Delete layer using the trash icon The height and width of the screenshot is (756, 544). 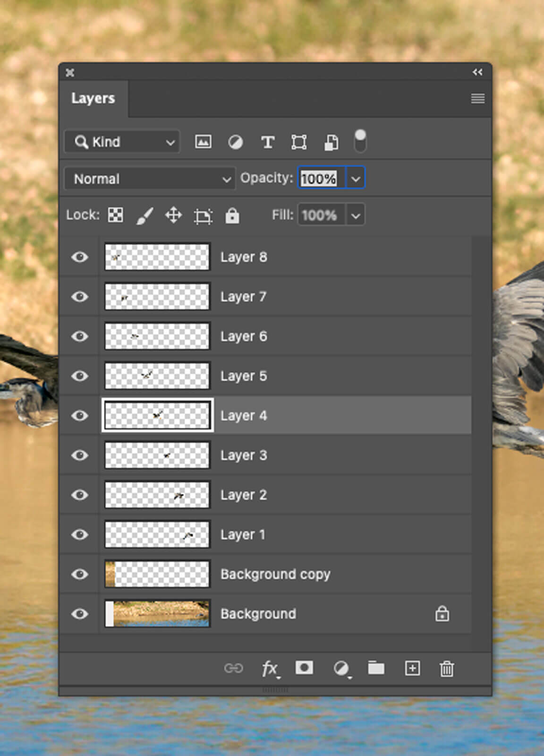click(x=447, y=669)
